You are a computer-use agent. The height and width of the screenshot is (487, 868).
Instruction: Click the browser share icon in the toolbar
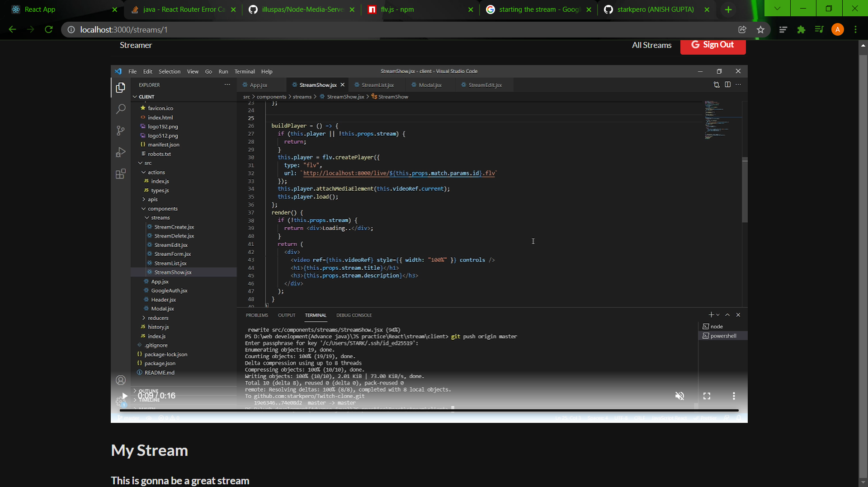(x=743, y=29)
